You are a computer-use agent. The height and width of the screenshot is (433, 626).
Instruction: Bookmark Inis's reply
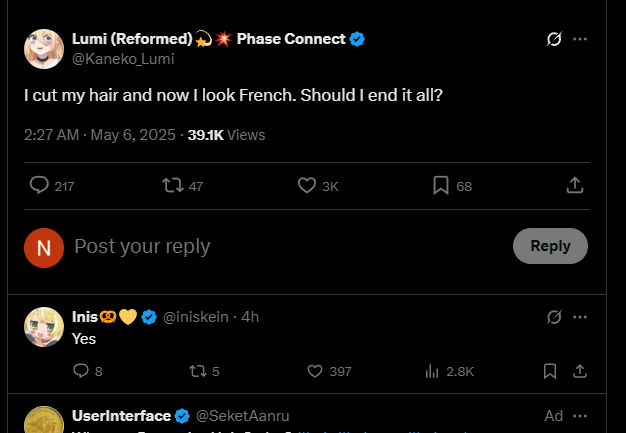coord(549,371)
